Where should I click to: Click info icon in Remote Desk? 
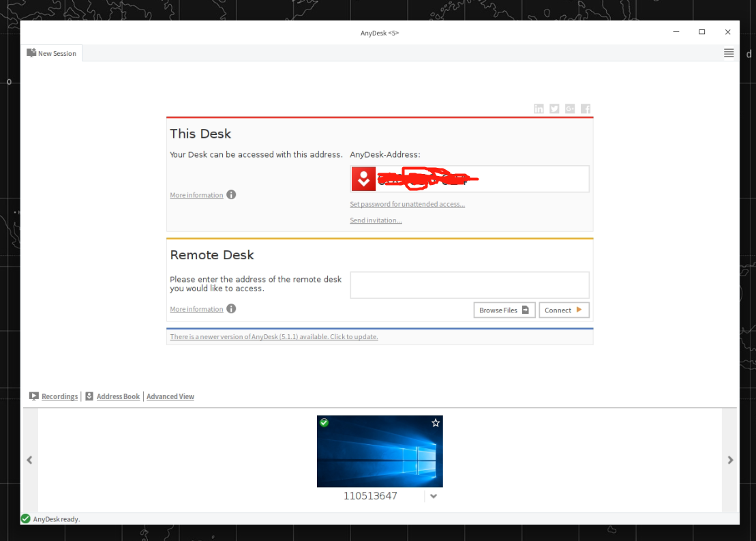(x=231, y=308)
